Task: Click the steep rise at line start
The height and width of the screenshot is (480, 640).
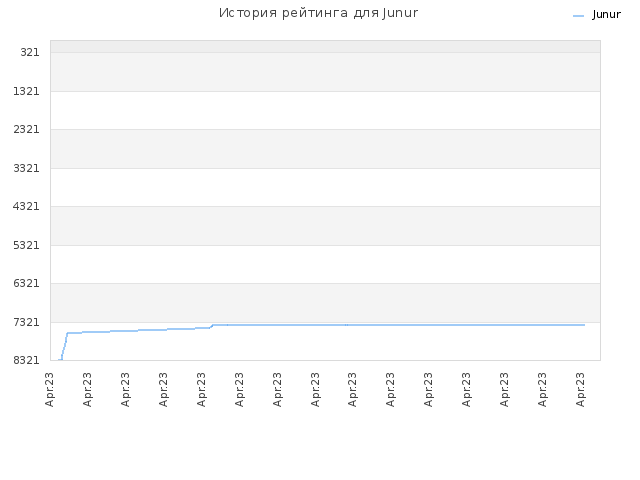Action: pos(64,346)
